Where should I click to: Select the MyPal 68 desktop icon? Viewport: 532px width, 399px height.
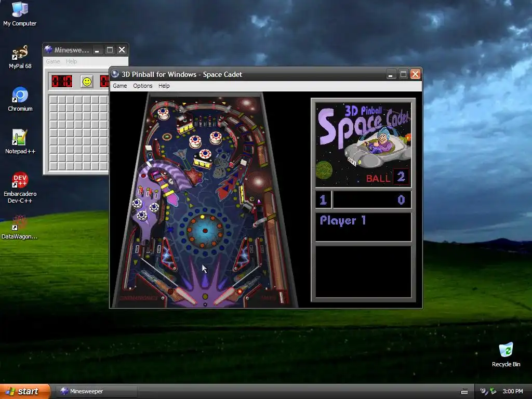point(20,57)
